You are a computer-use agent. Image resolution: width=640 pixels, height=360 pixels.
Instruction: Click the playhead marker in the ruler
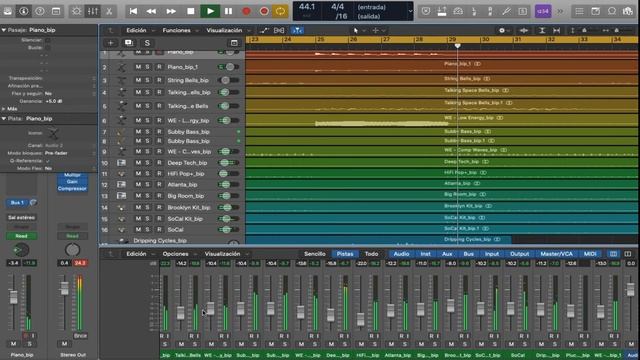click(458, 46)
